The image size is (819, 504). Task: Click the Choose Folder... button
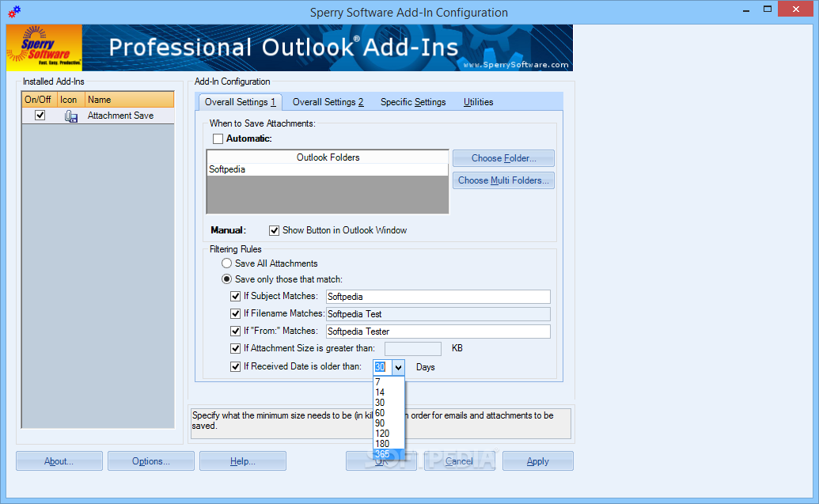click(x=503, y=158)
